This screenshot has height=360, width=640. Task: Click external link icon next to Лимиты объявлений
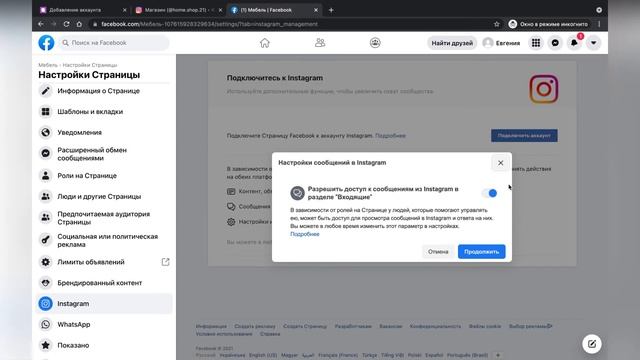165,262
